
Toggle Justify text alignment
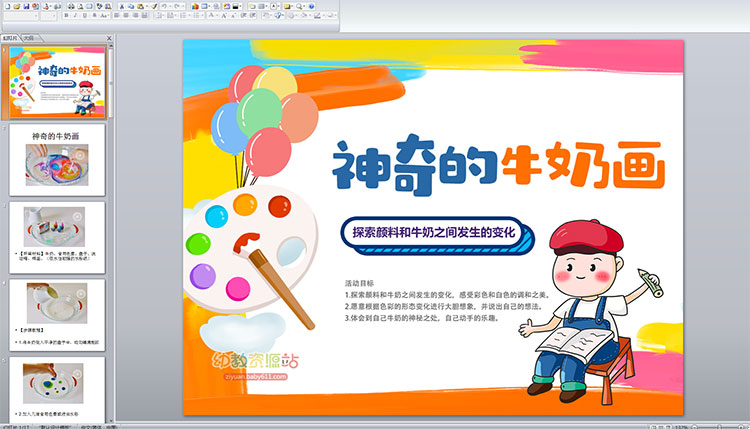pyautogui.click(x=144, y=15)
